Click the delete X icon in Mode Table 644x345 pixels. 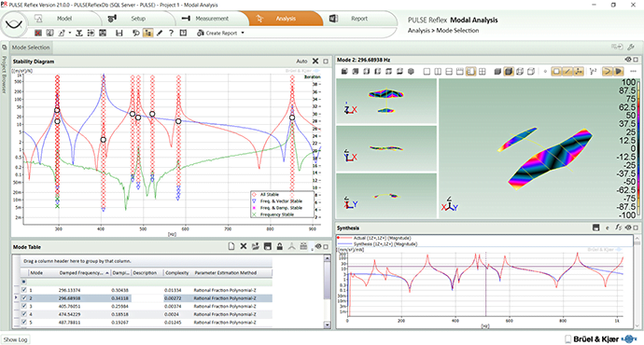tap(244, 246)
